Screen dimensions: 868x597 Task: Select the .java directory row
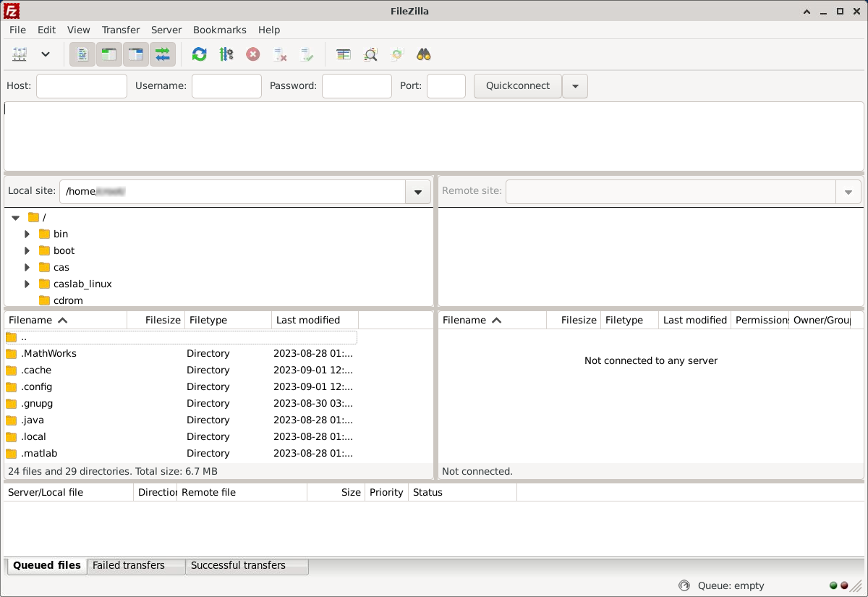point(181,420)
